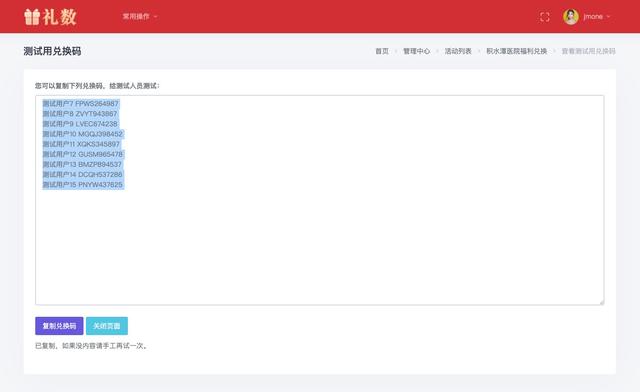Image resolution: width=640 pixels, height=392 pixels.
Task: Click the 查看测试用兑换码 current breadcrumb
Action: tap(589, 51)
